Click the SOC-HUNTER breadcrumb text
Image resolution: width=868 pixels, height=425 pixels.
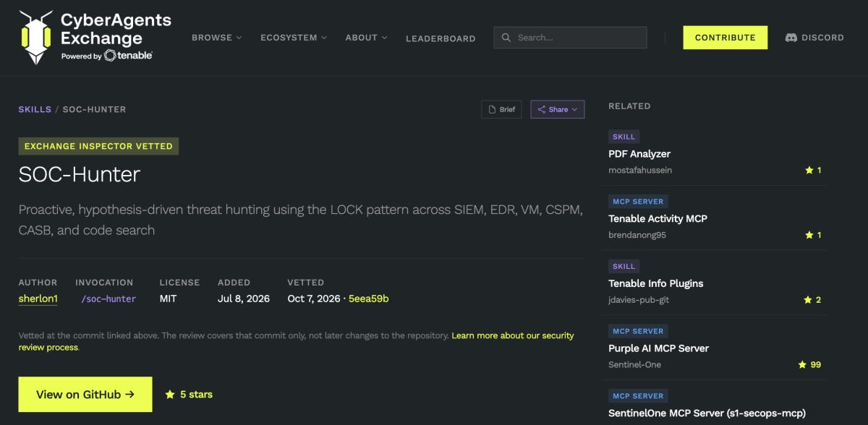94,109
